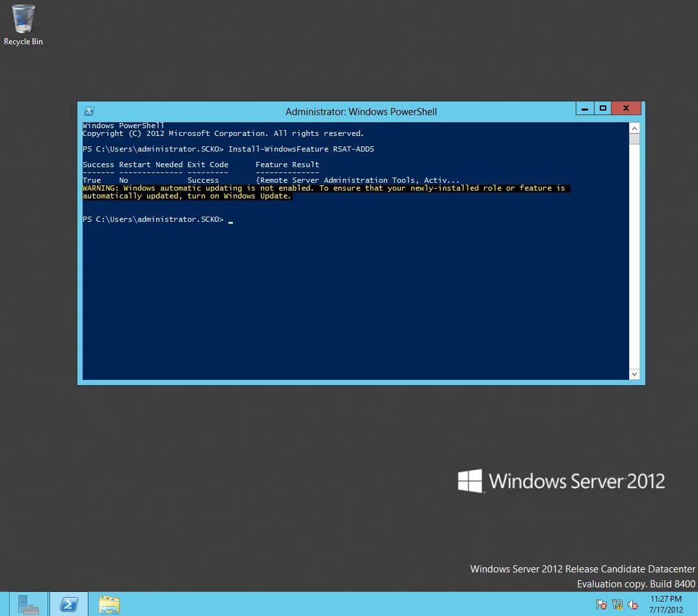Open the Recycle Bin desktop icon
Screen dimensions: 698x616
[23, 25]
